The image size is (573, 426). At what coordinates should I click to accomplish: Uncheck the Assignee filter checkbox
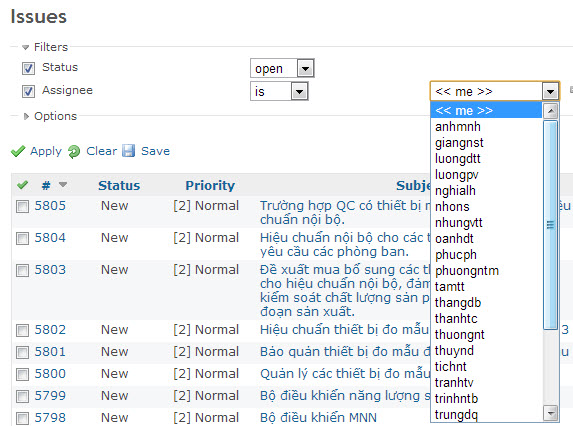tap(28, 91)
